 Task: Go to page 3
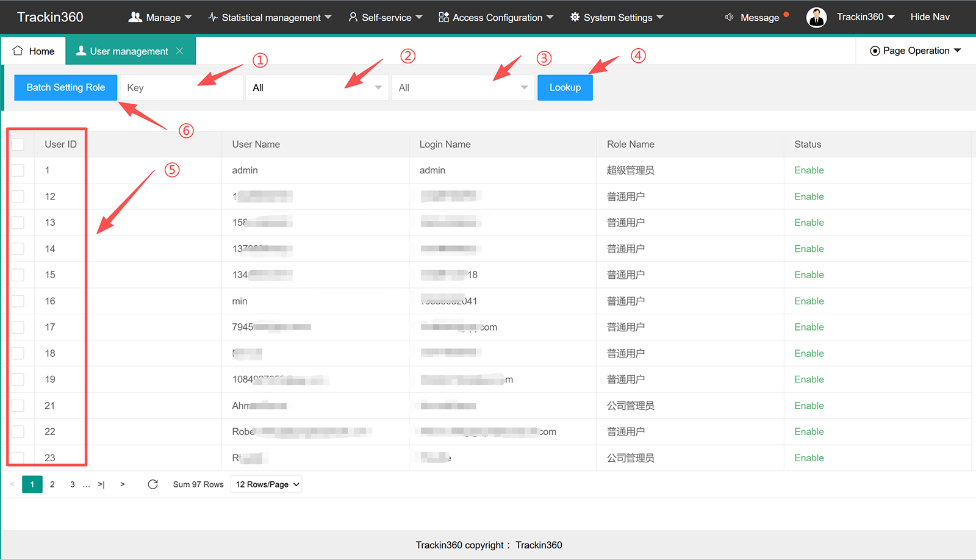click(73, 484)
